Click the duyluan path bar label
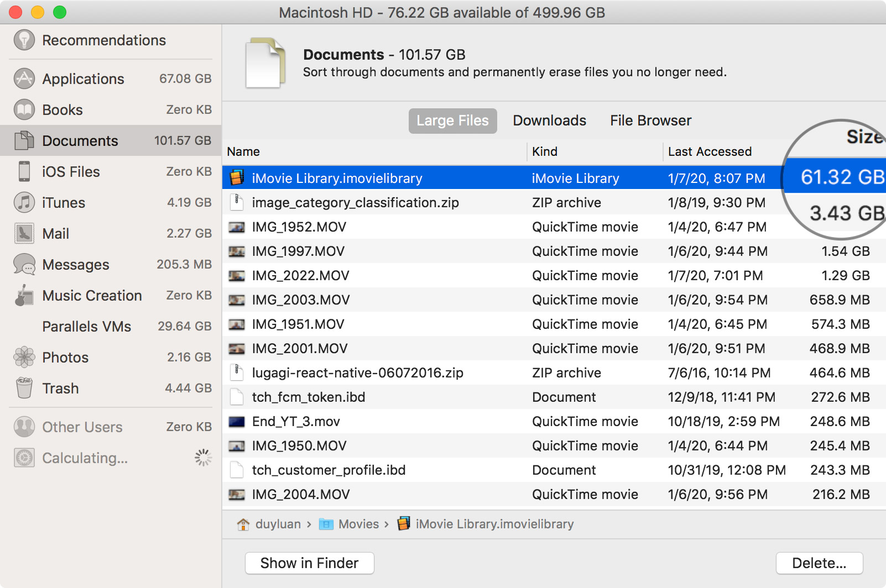 (x=278, y=524)
